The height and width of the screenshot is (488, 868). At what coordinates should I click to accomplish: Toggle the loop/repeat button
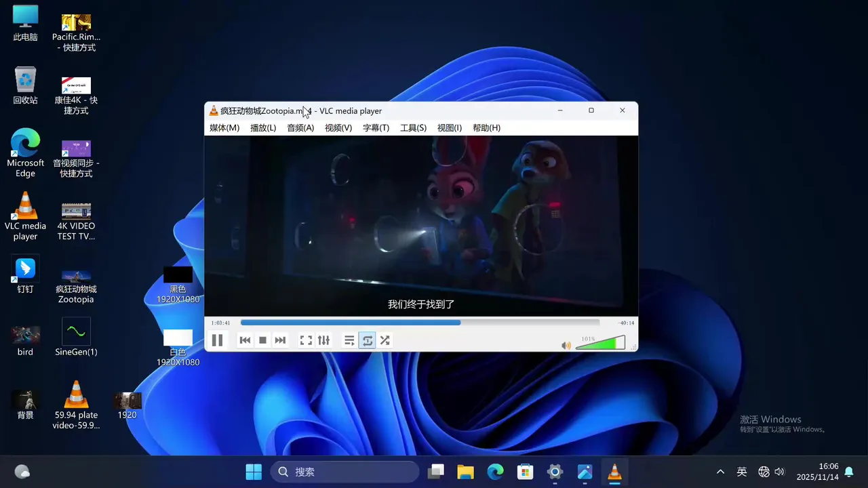click(367, 340)
